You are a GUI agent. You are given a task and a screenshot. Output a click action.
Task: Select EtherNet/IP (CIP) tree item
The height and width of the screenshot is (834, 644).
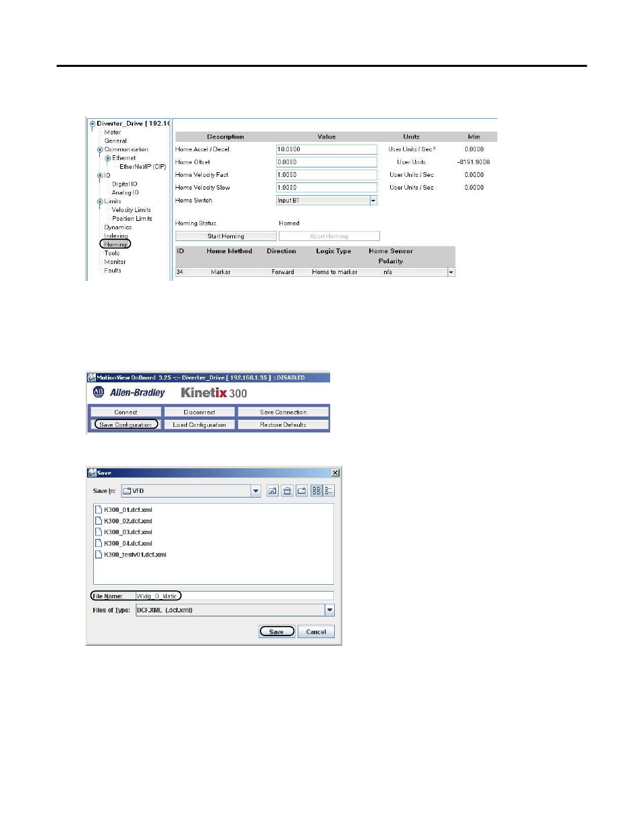point(142,167)
